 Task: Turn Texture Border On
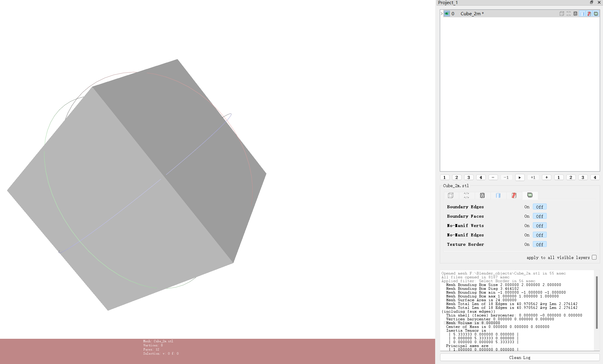(527, 245)
